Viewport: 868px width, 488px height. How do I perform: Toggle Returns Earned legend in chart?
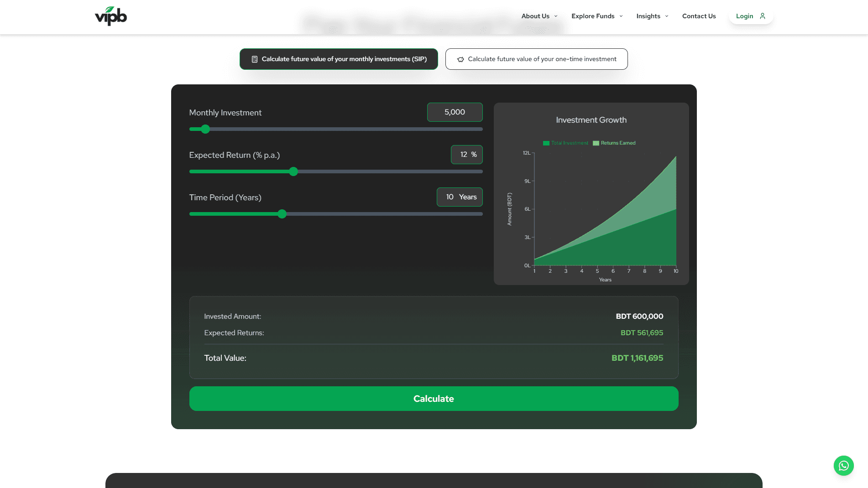coord(614,143)
